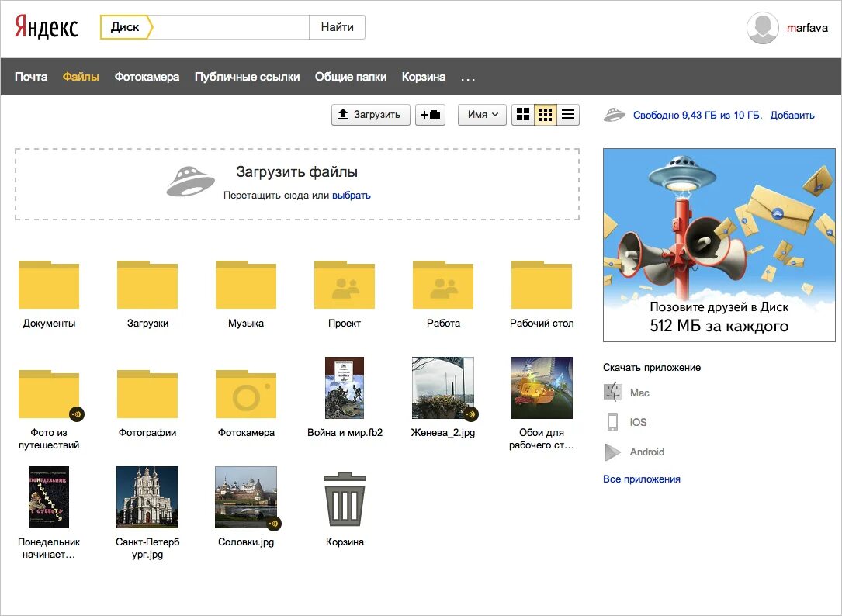Open Война и мир.fb2 thumbnail
This screenshot has height=616, width=842.
pyautogui.click(x=345, y=388)
